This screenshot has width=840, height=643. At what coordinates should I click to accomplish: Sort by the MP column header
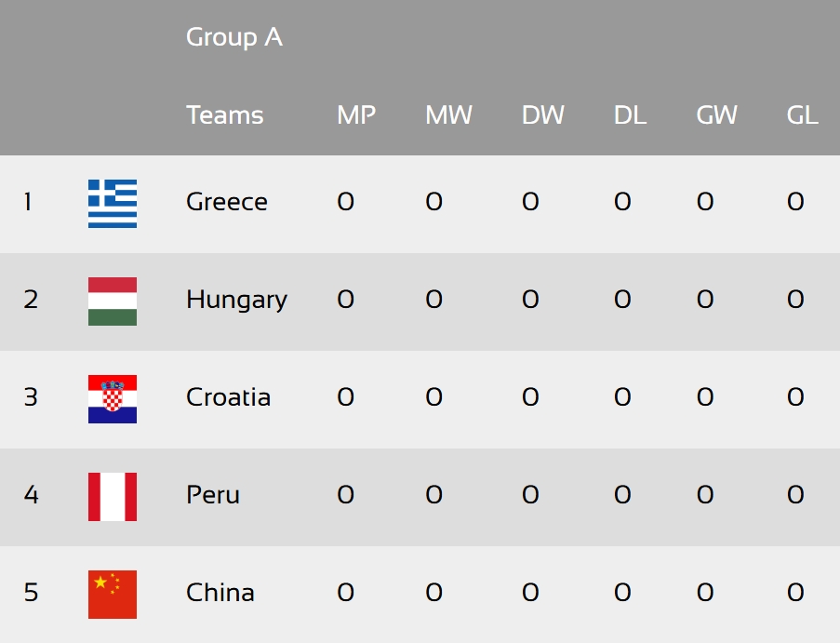356,115
